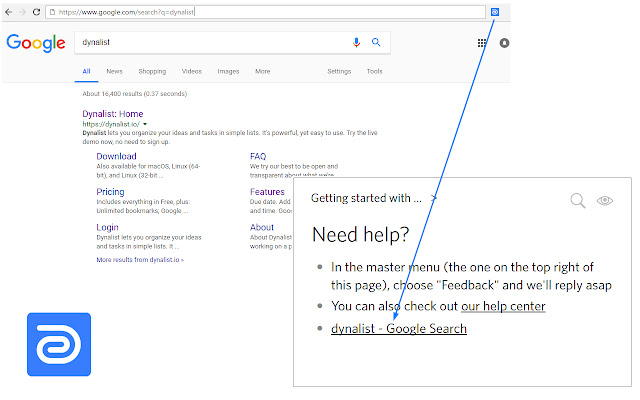Open search Settings menu
The height and width of the screenshot is (400, 640).
tap(339, 71)
